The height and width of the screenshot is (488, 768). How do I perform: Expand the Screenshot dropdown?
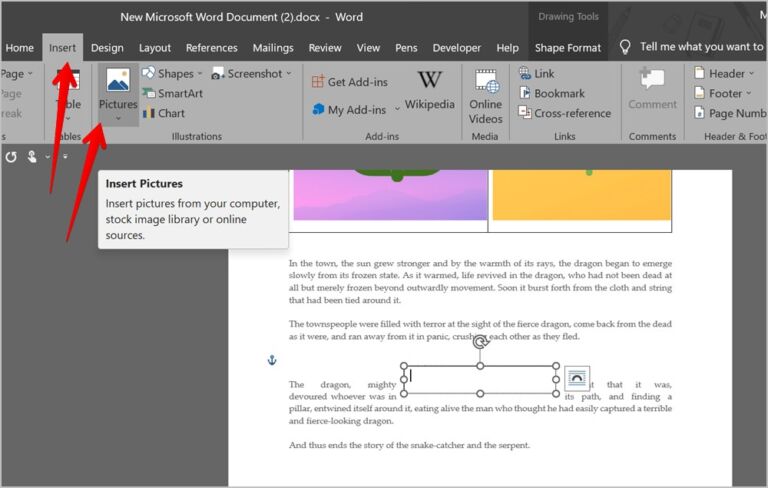[x=289, y=73]
